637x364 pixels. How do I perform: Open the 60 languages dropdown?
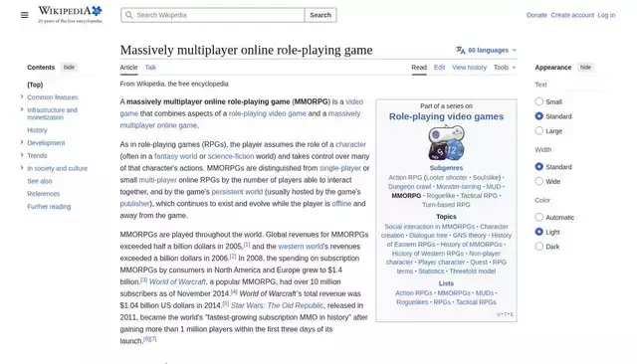pyautogui.click(x=487, y=50)
